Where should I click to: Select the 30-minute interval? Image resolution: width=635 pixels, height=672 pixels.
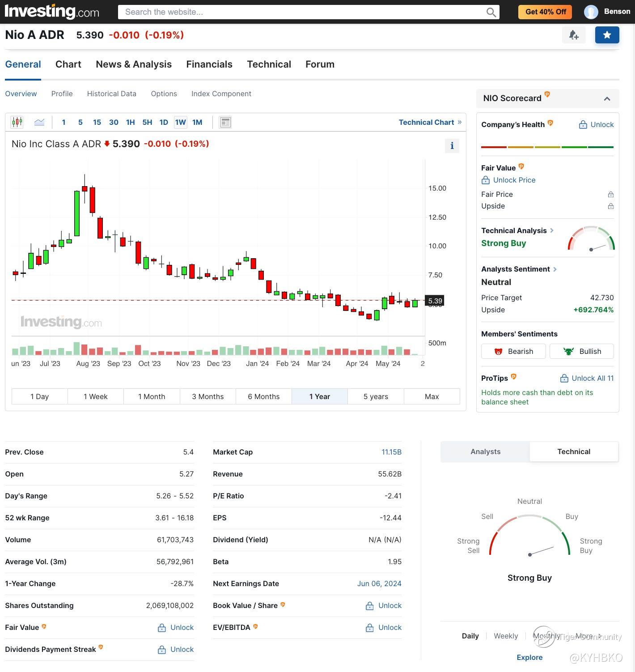pyautogui.click(x=114, y=122)
